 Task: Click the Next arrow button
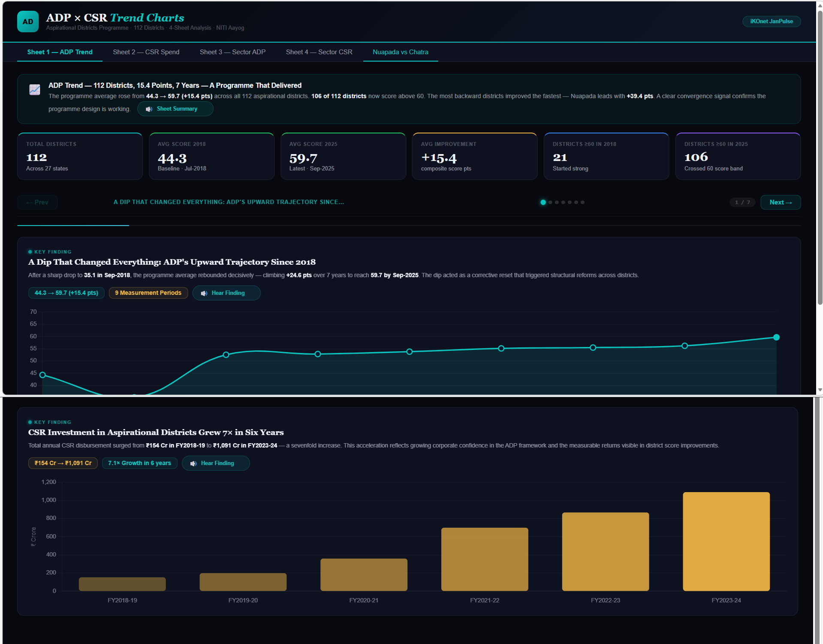(x=780, y=202)
